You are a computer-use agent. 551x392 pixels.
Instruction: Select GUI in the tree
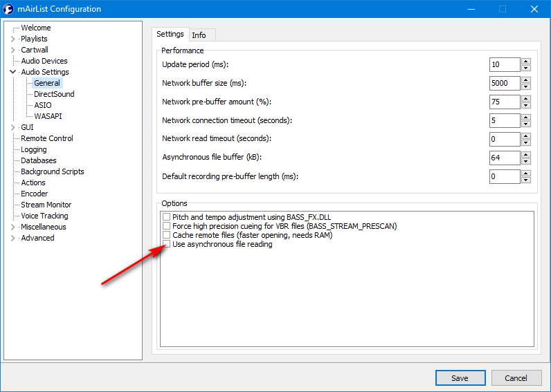pos(28,127)
